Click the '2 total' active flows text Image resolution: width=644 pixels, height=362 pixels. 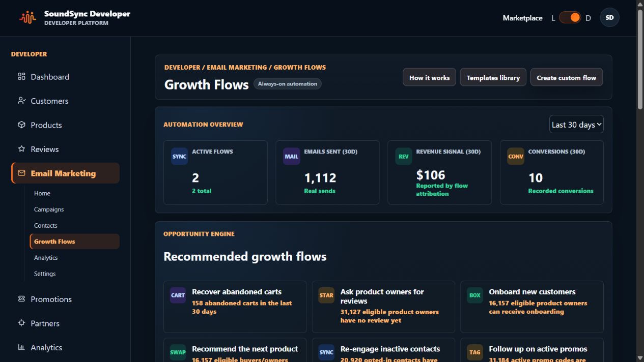tap(202, 191)
